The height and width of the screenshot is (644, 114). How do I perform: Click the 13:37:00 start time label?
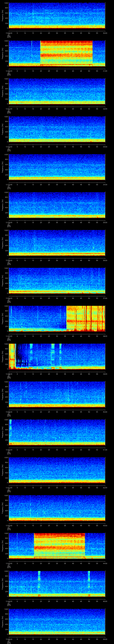[x=9, y=336]
